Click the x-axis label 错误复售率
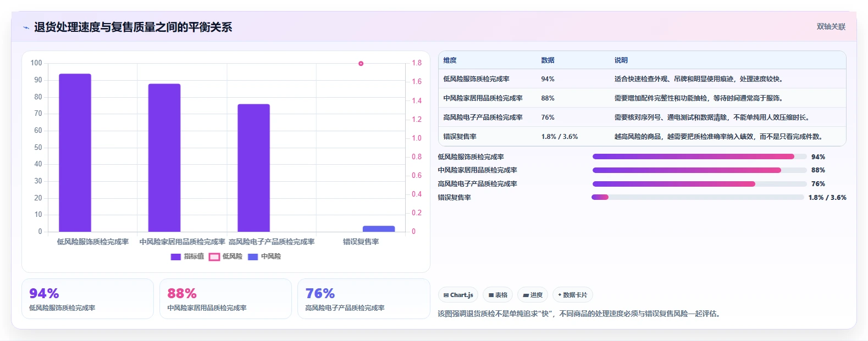Image resolution: width=868 pixels, height=341 pixels. pyautogui.click(x=361, y=242)
